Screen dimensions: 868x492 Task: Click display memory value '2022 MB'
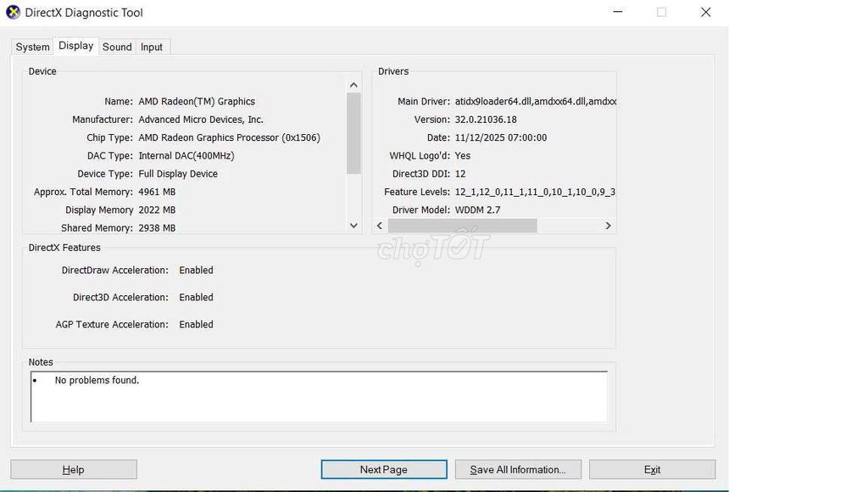(157, 210)
